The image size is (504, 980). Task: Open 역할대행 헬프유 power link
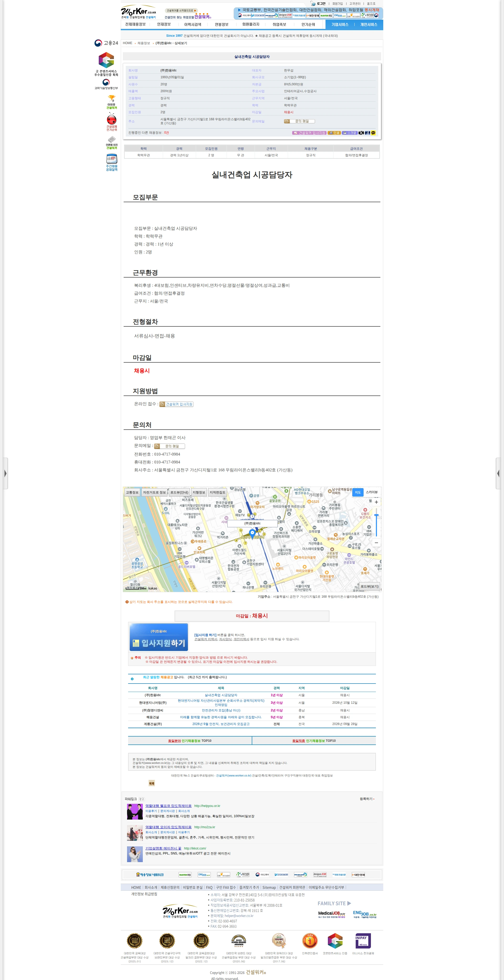pos(168,806)
